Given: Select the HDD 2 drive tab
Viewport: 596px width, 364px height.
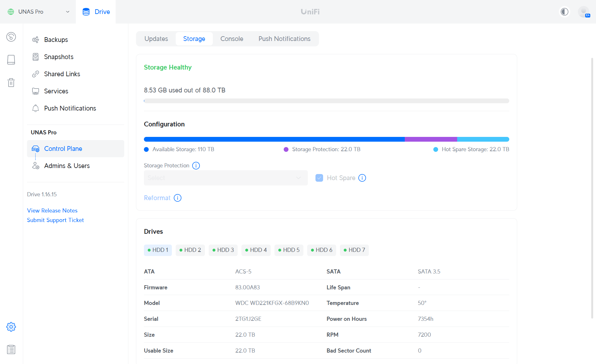Looking at the screenshot, I should pyautogui.click(x=190, y=250).
